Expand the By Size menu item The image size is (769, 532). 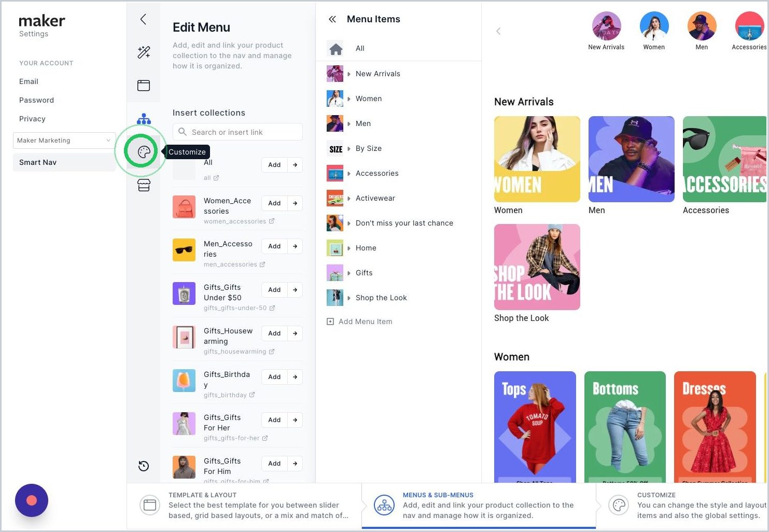point(349,149)
